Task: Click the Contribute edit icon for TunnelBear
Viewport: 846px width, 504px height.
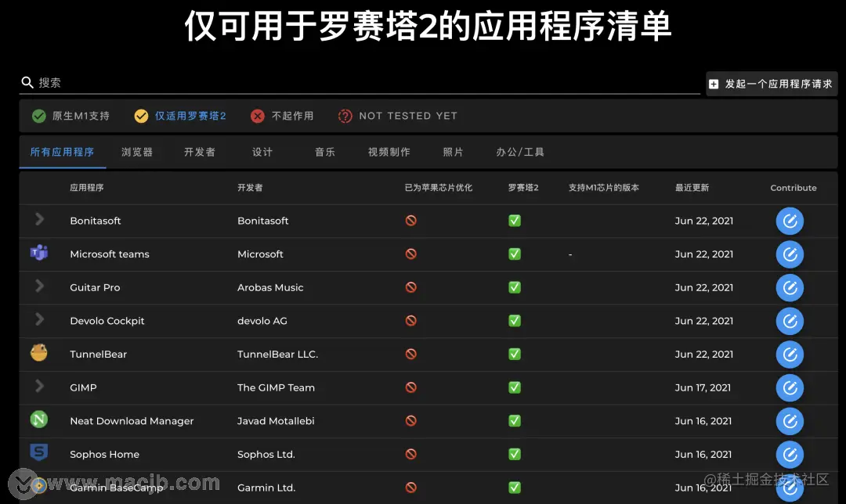Action: click(x=790, y=355)
